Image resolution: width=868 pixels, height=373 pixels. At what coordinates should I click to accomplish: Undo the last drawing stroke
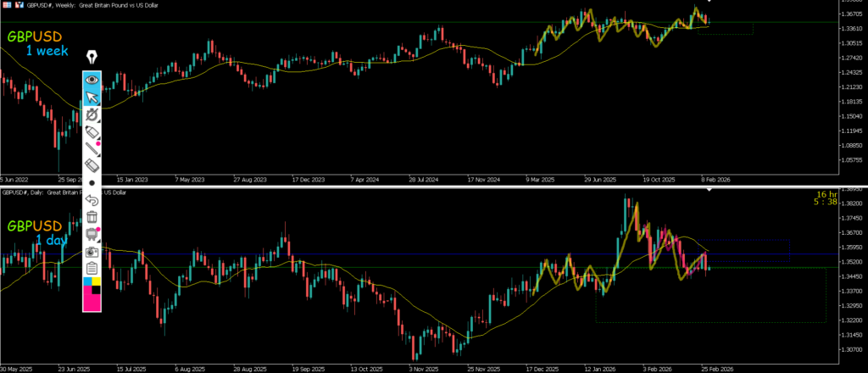(x=92, y=200)
